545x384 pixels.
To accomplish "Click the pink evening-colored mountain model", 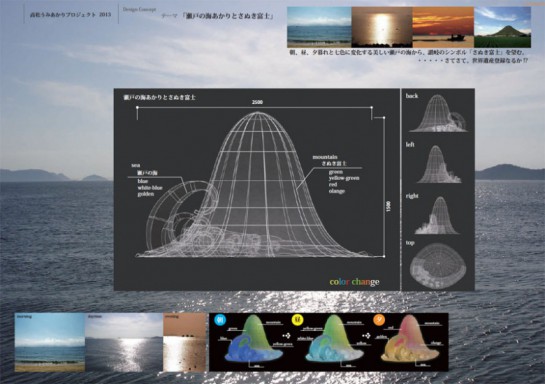I will [410, 340].
